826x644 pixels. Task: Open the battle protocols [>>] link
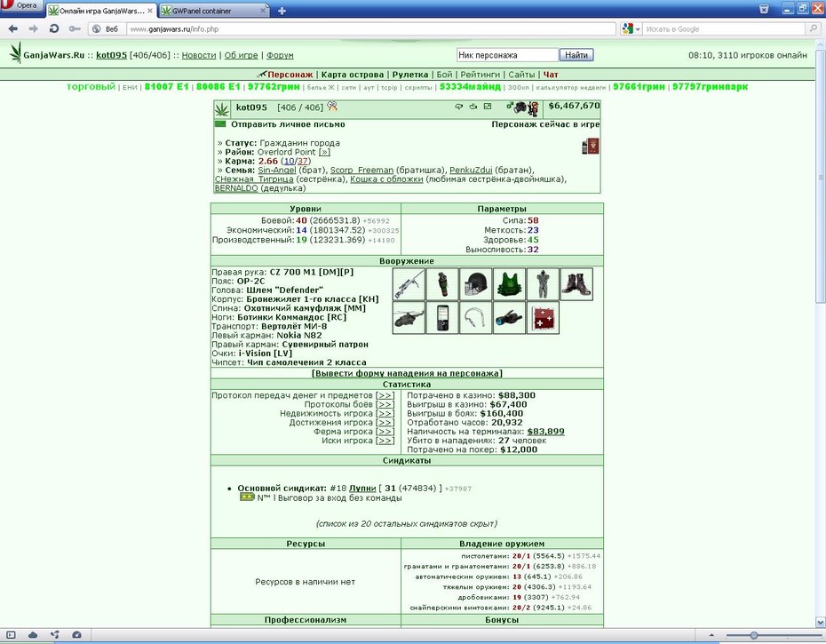coord(385,405)
